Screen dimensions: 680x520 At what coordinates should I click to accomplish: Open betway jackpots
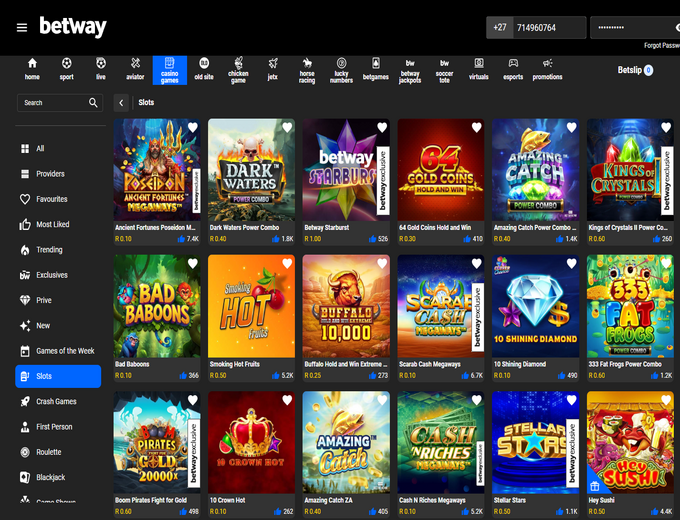tap(410, 71)
